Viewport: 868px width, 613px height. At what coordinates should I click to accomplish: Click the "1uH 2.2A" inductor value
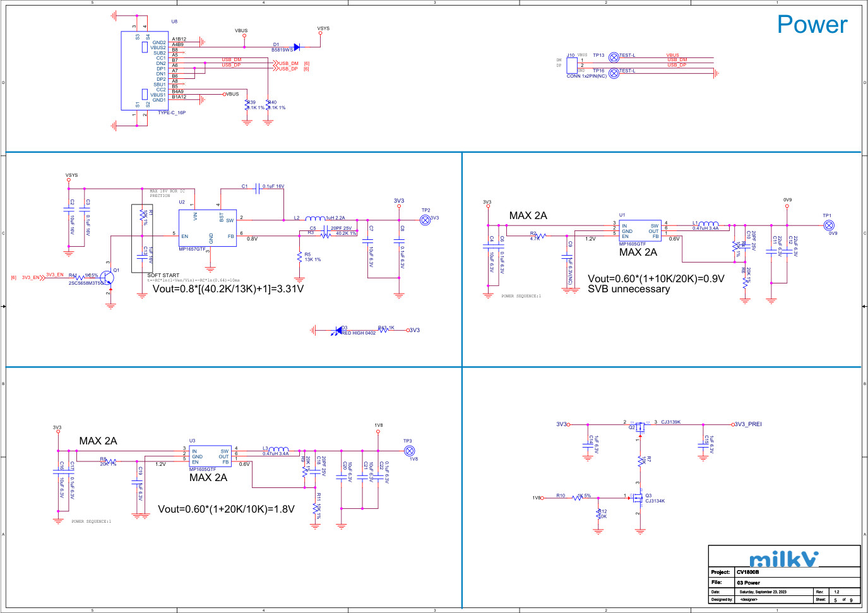point(335,218)
